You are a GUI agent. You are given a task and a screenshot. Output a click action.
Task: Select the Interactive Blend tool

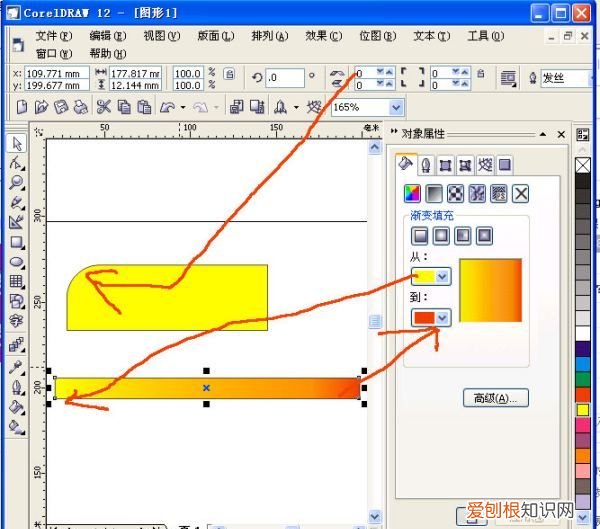click(16, 344)
